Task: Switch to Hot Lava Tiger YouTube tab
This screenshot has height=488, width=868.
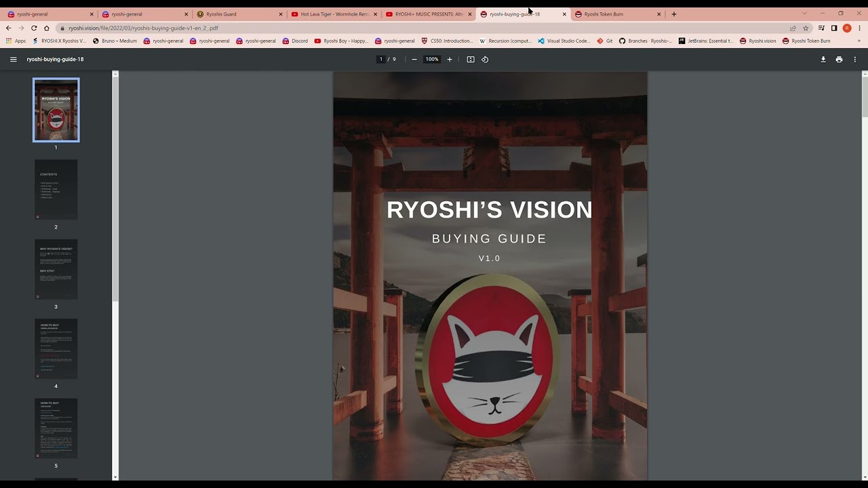Action: [334, 14]
